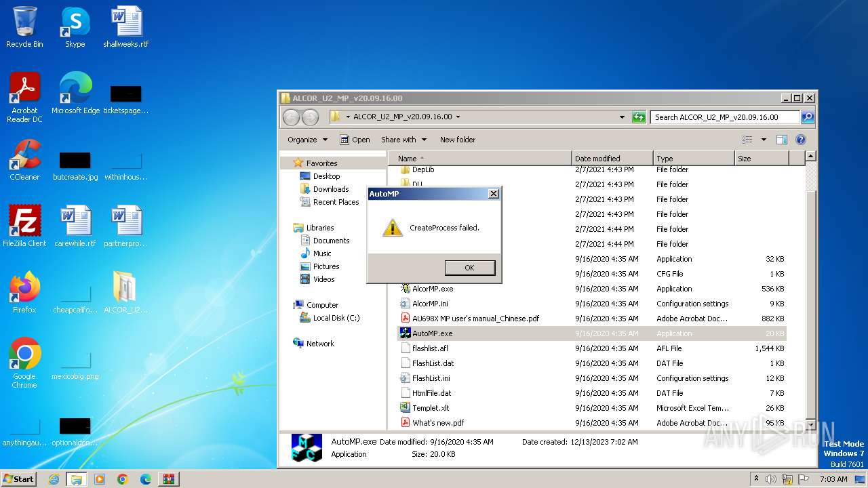The width and height of the screenshot is (868, 488).
Task: Select Downloads in the Favorites list
Action: click(330, 189)
